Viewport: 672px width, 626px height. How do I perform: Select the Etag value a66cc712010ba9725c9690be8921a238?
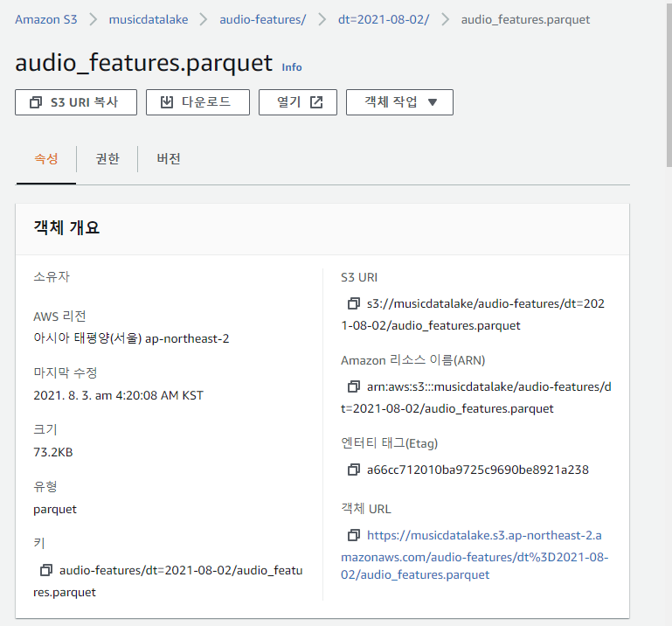478,469
